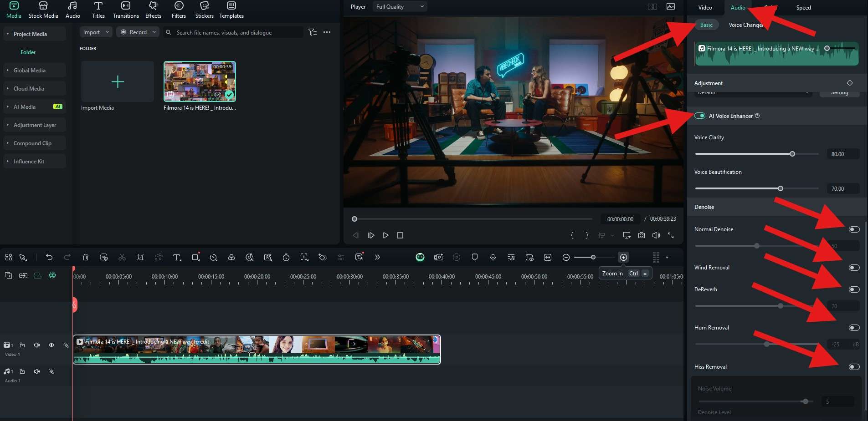Click the media search field

tap(233, 32)
